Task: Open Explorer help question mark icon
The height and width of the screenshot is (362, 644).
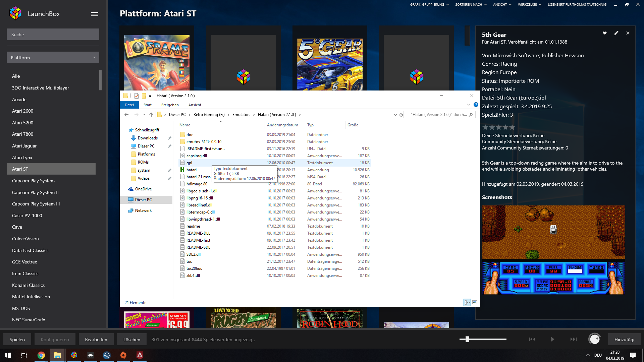Action: click(476, 105)
